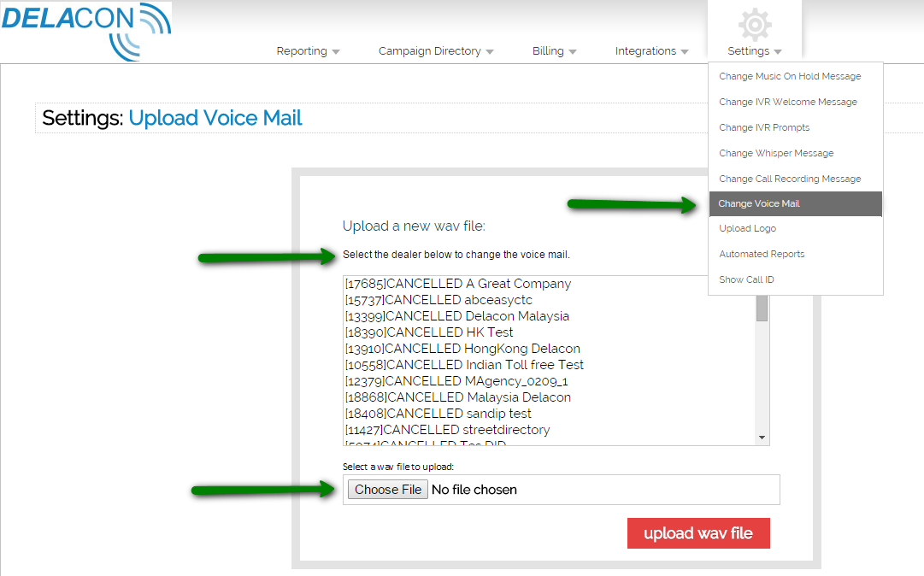This screenshot has width=924, height=576.
Task: Expand the Integrations menu
Action: tap(651, 51)
